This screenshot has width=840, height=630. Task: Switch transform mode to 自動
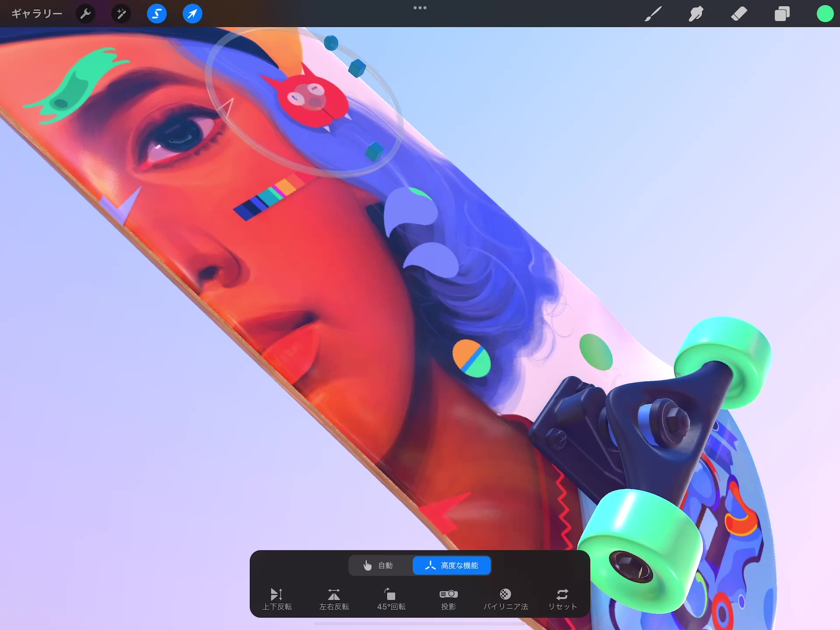tap(380, 565)
